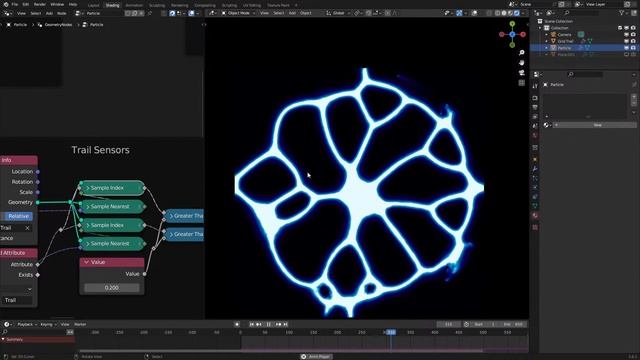Select material preview shading
This screenshot has width=640, height=360.
tap(511, 13)
